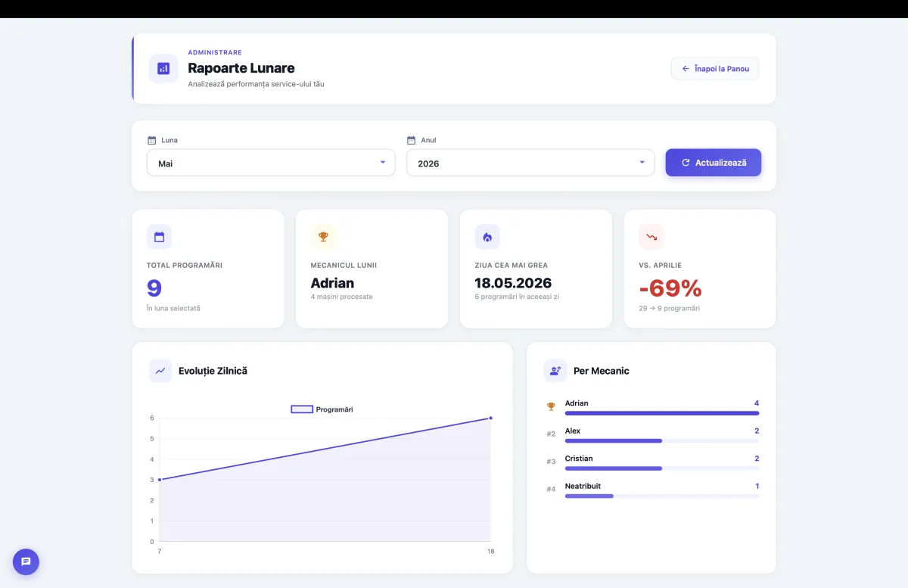Viewport: 908px width, 588px height.
Task: Click the trophy icon on Mecanicul Lunii card
Action: tap(323, 237)
